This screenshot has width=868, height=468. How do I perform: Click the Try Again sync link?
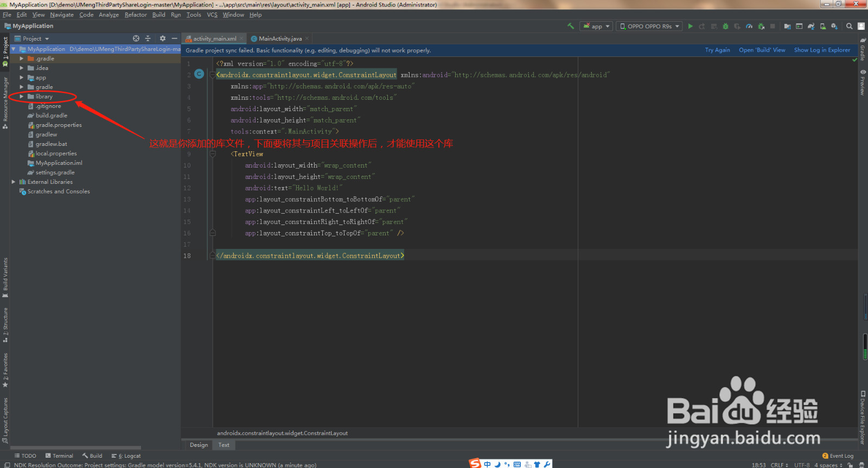pos(717,50)
